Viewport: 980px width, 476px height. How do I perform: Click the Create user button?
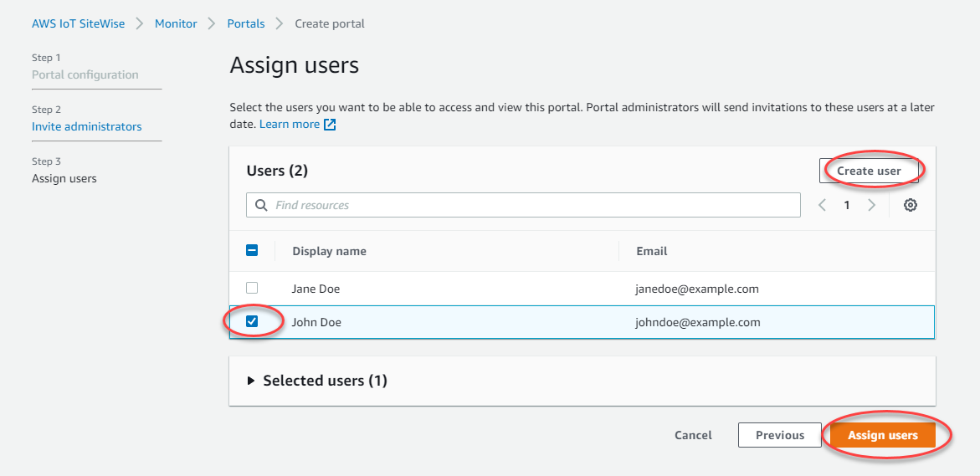(869, 171)
